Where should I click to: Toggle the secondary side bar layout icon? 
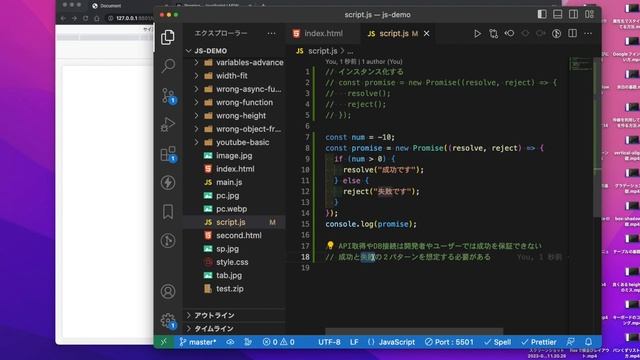pyautogui.click(x=573, y=14)
